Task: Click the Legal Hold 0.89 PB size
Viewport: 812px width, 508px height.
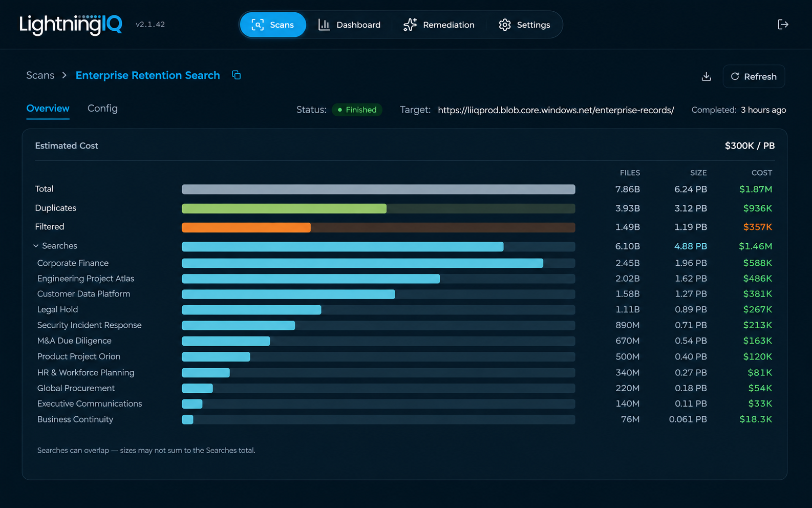Action: point(691,310)
